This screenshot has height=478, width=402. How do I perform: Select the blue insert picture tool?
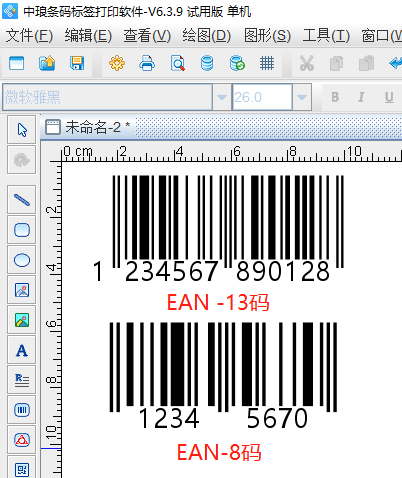(x=22, y=290)
